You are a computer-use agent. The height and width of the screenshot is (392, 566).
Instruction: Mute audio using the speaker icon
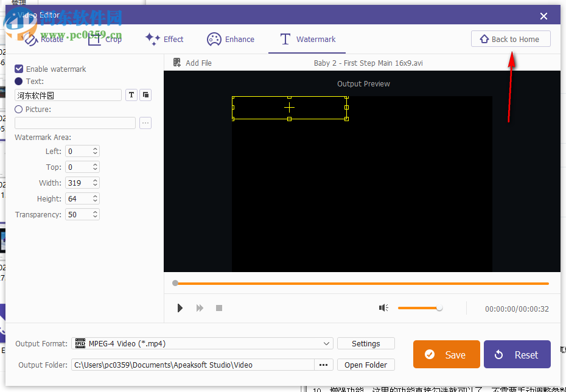pos(383,307)
